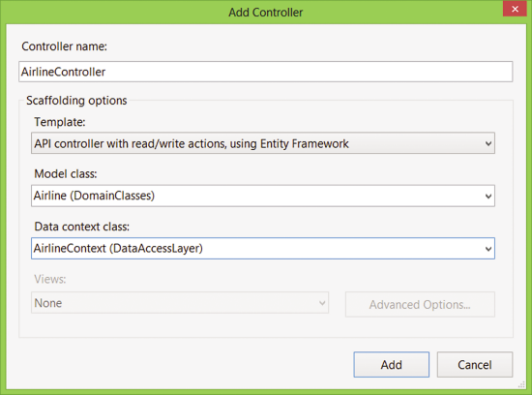Click the Controller name label
Viewport: 532px width, 395px height.
pos(65,46)
